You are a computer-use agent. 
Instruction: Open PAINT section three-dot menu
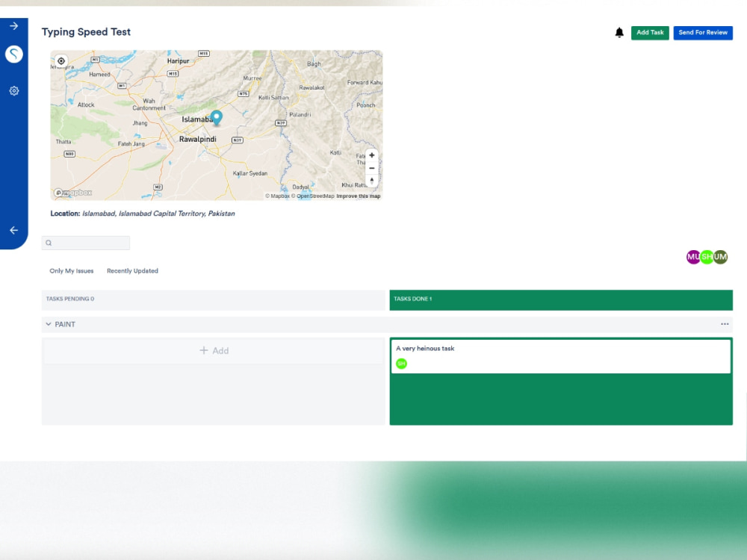tap(725, 324)
